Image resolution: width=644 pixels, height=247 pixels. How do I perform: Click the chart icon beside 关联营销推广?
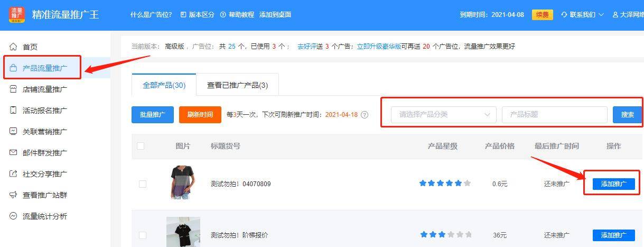(13, 131)
